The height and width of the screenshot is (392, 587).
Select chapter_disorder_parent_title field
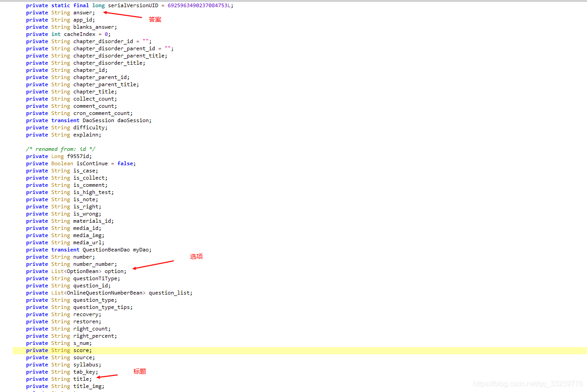[97, 56]
